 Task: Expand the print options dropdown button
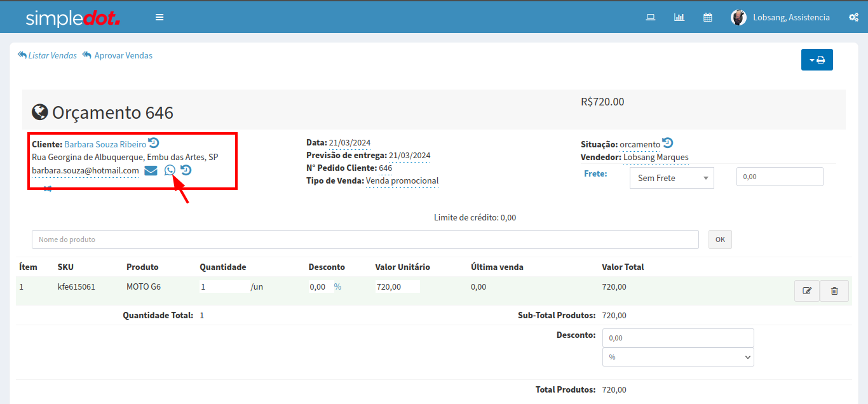click(817, 60)
